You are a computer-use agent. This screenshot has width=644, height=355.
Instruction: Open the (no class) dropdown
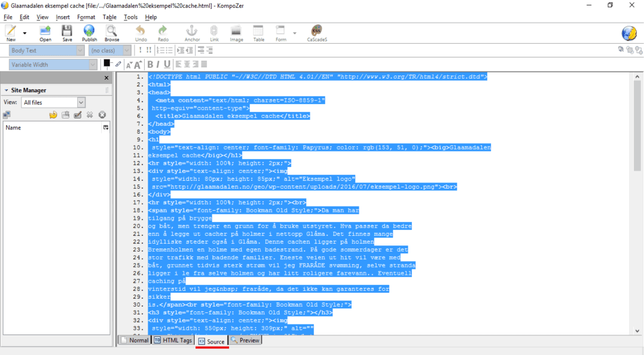[109, 50]
